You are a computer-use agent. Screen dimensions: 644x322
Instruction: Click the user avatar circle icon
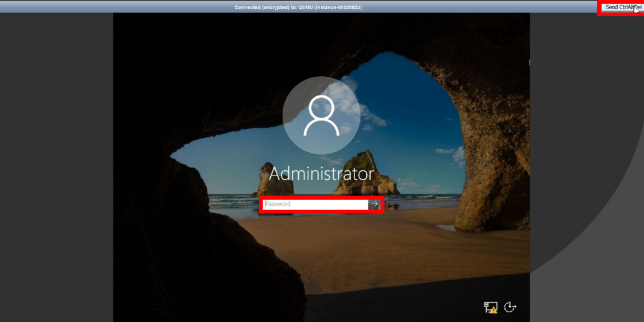[x=321, y=115]
